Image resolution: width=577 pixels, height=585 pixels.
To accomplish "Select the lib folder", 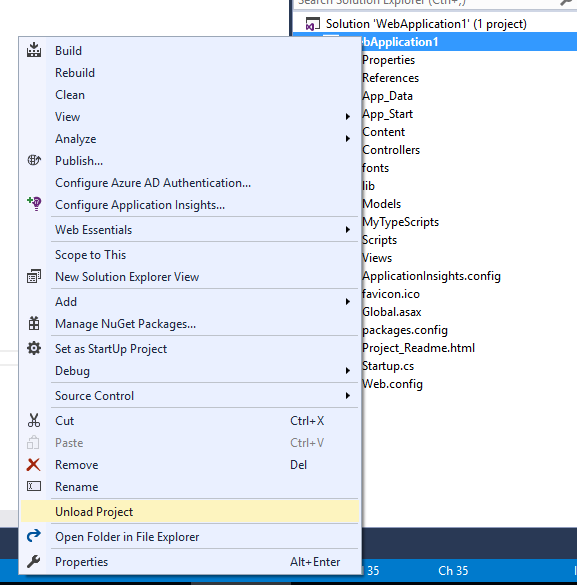I will point(368,185).
